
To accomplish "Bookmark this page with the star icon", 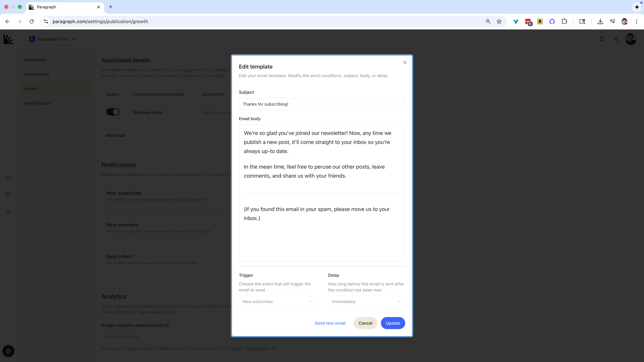I will (x=499, y=21).
